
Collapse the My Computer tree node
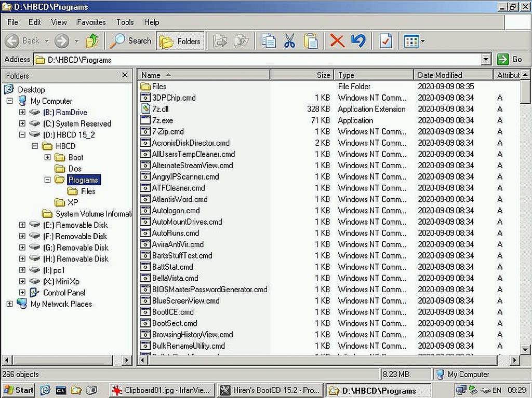coord(9,101)
